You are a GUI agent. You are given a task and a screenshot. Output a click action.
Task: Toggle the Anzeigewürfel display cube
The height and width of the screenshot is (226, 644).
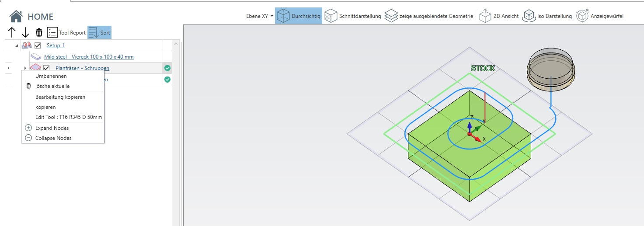pyautogui.click(x=600, y=16)
